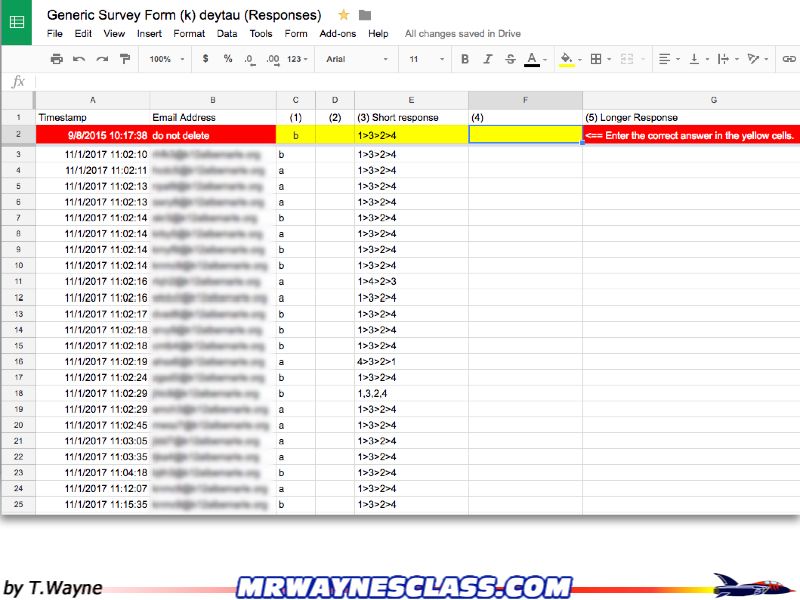800x600 pixels.
Task: Click the undo arrow icon
Action: [x=79, y=60]
